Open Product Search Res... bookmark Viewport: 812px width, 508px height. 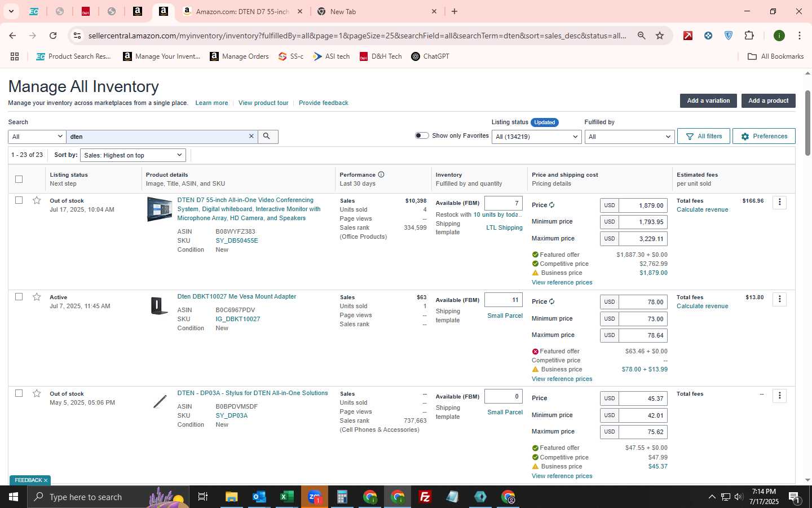[x=73, y=56]
